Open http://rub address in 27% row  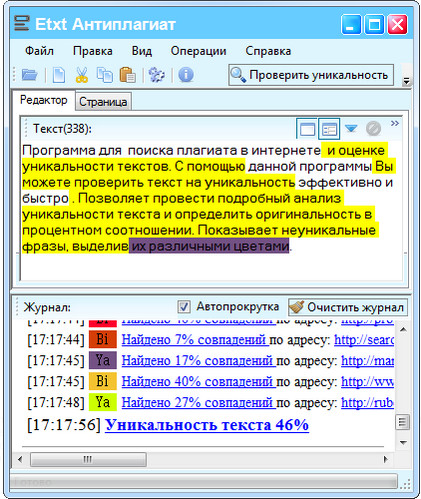(x=368, y=403)
